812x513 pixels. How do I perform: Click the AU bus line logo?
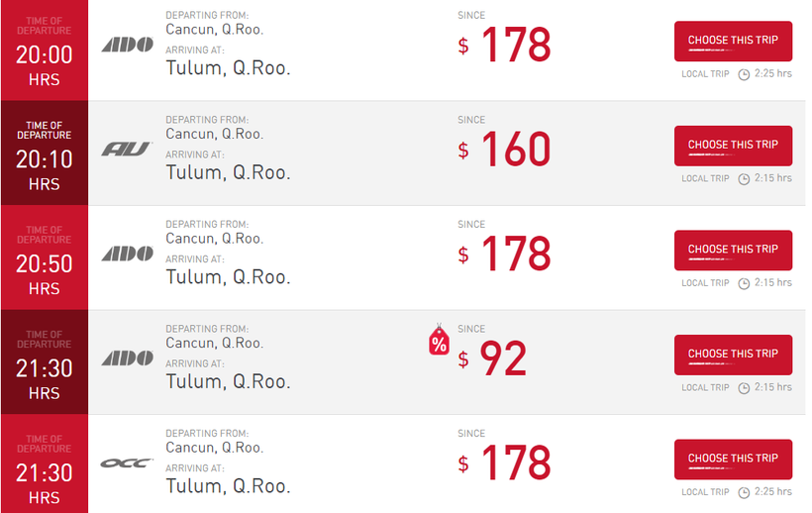(127, 150)
